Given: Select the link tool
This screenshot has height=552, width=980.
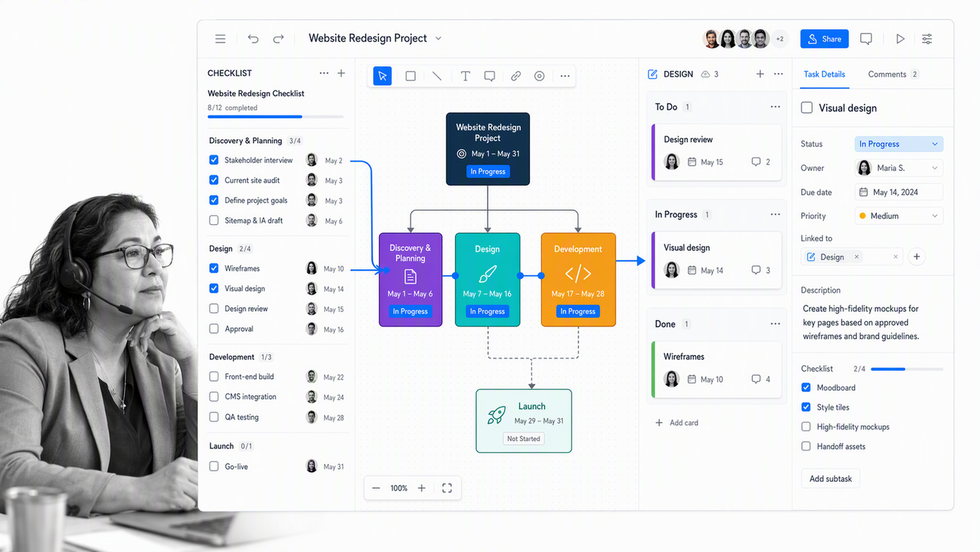Looking at the screenshot, I should click(x=516, y=76).
